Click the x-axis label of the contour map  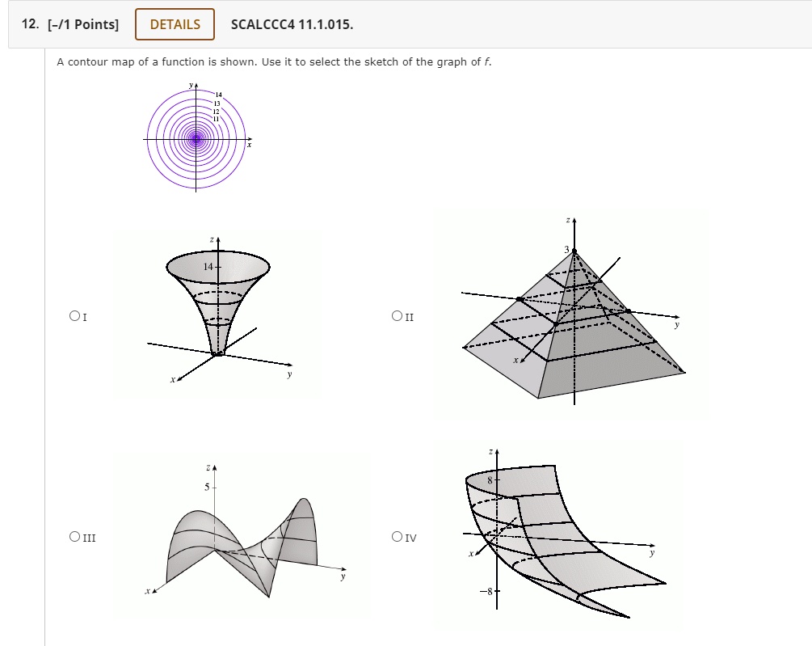click(x=250, y=144)
